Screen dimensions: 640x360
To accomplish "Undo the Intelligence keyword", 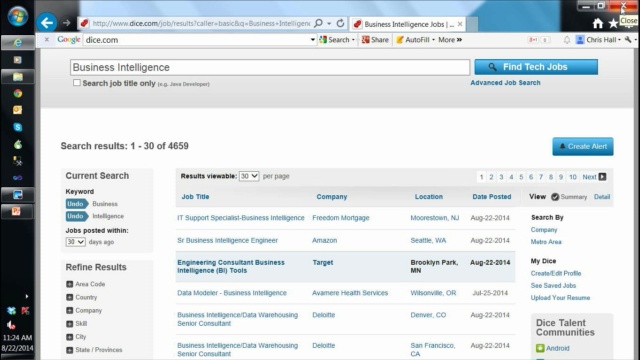I will [x=77, y=216].
